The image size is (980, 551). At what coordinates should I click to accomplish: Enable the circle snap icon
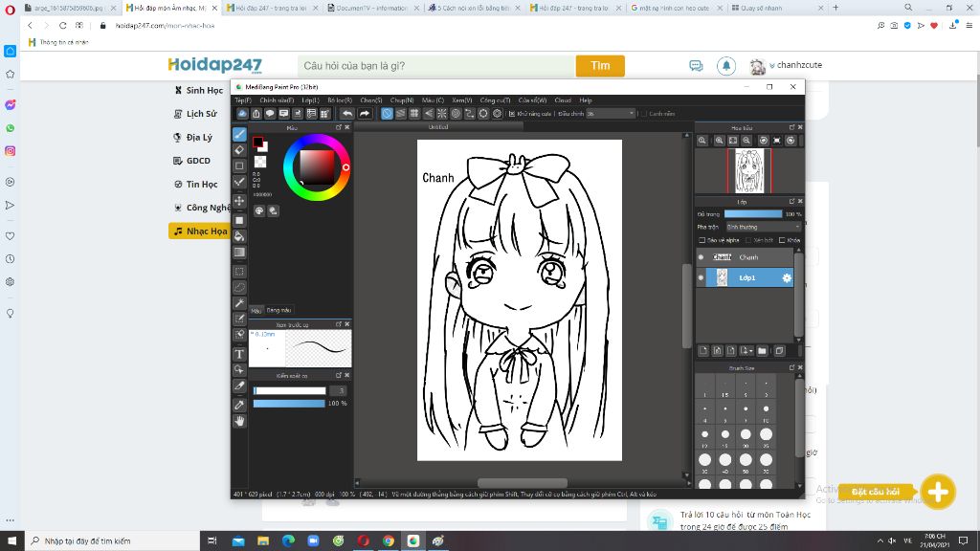(456, 114)
